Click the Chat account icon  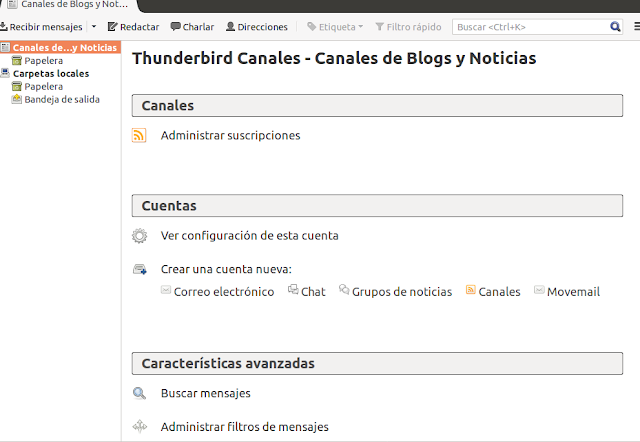[293, 289]
